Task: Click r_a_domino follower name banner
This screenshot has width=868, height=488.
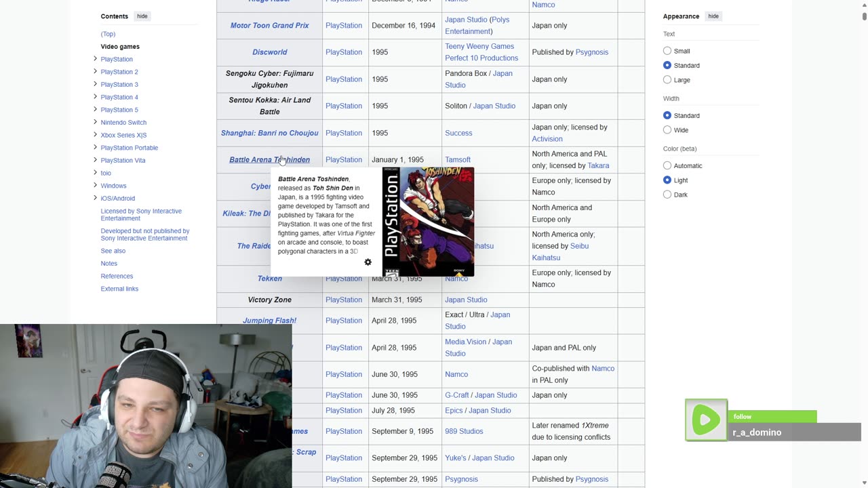Action: [795, 432]
